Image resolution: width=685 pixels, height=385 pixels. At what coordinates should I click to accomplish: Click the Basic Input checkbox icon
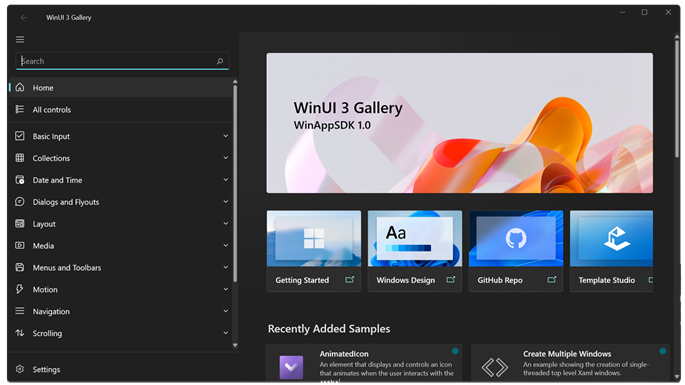coord(20,136)
